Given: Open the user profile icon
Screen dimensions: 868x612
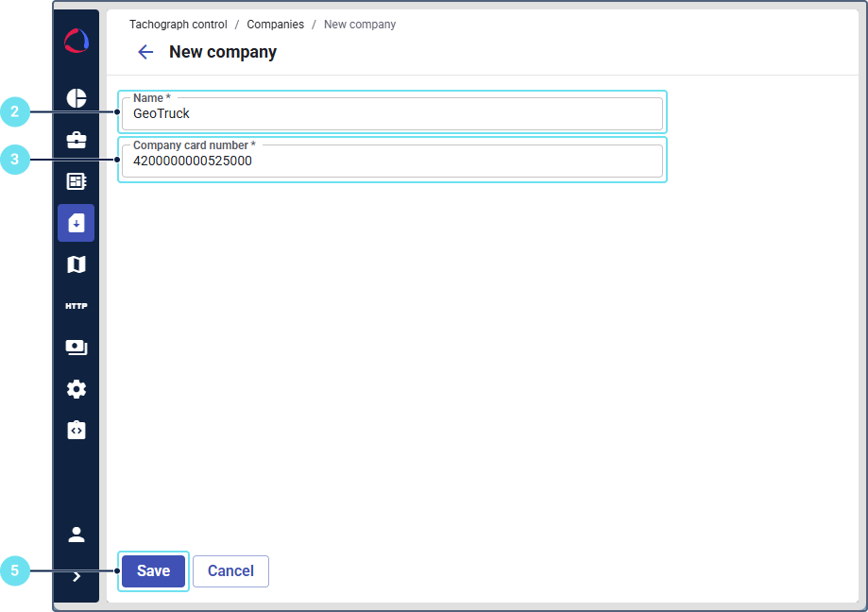Looking at the screenshot, I should (77, 535).
